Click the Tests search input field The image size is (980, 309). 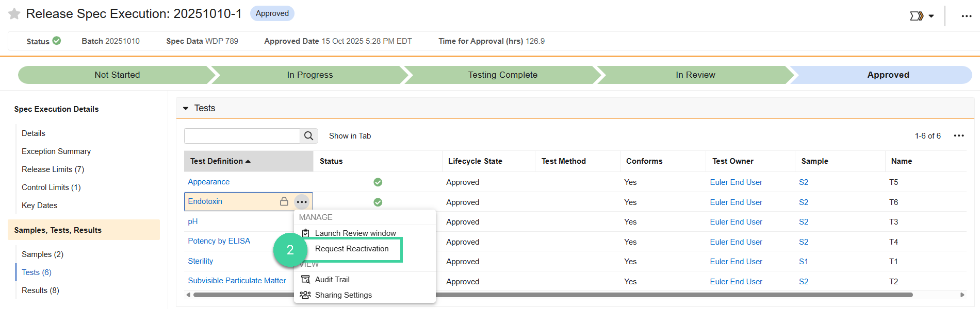(x=242, y=136)
